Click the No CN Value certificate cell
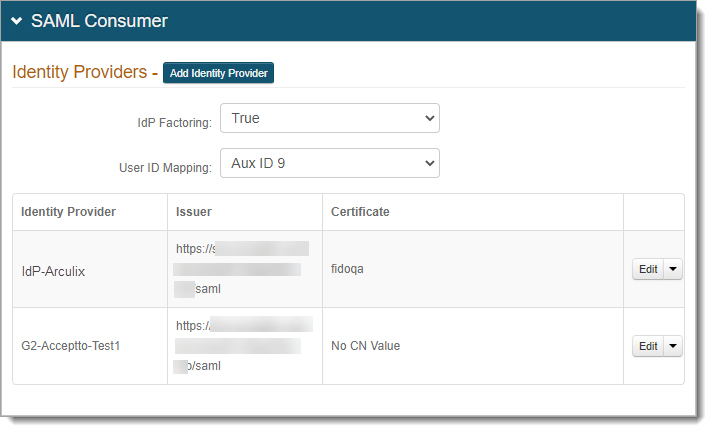Screen dimensions: 712x432 click(x=365, y=346)
